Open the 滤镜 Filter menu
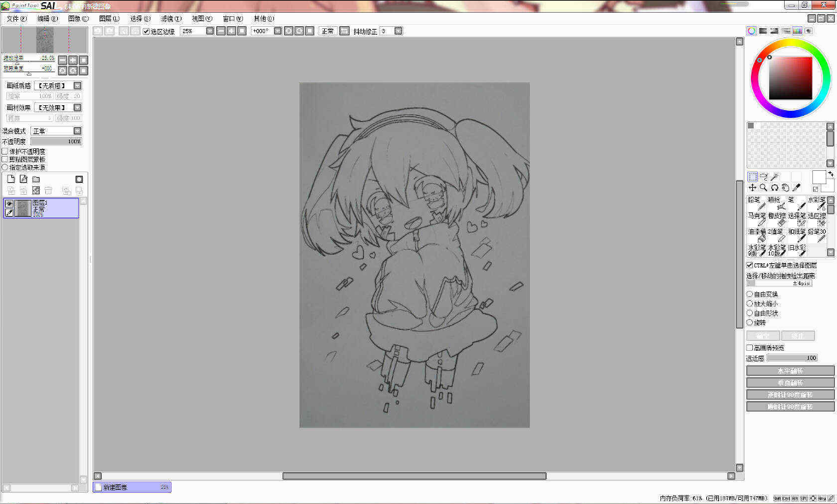The image size is (837, 504). pyautogui.click(x=172, y=18)
